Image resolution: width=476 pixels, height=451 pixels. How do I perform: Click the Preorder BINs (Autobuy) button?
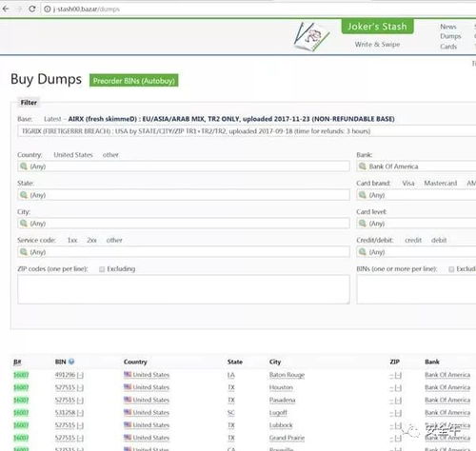134,81
